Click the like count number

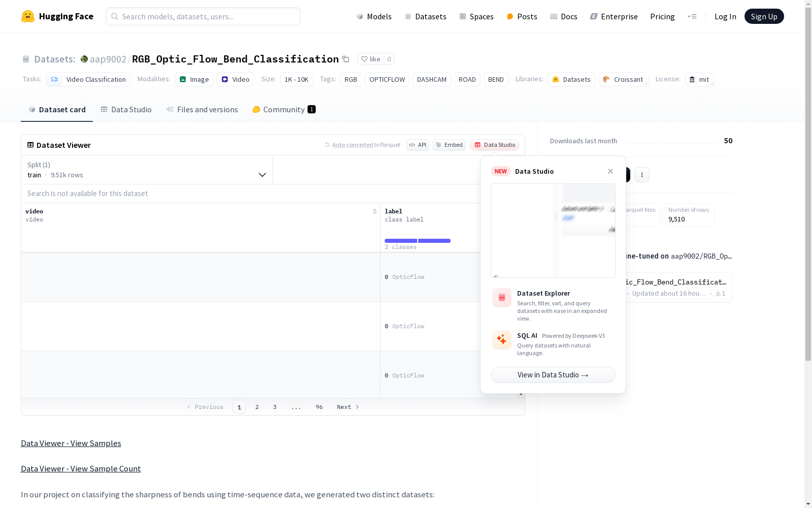(x=389, y=59)
